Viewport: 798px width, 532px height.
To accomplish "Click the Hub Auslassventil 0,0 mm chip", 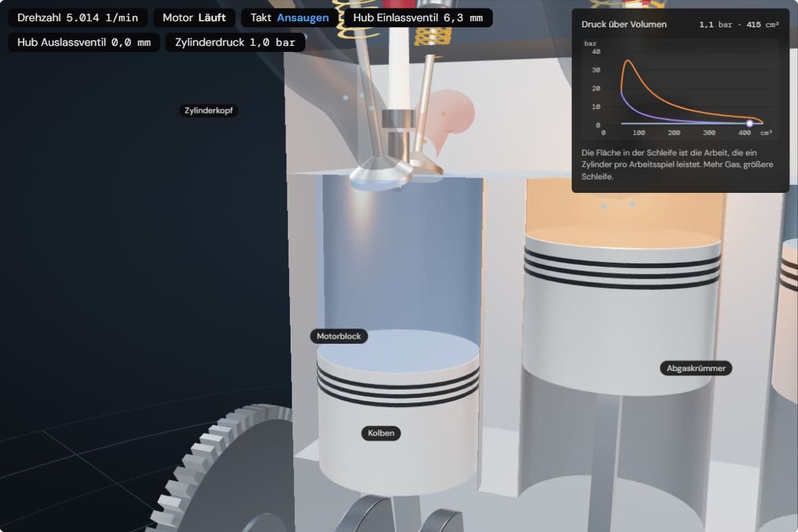I will [84, 43].
